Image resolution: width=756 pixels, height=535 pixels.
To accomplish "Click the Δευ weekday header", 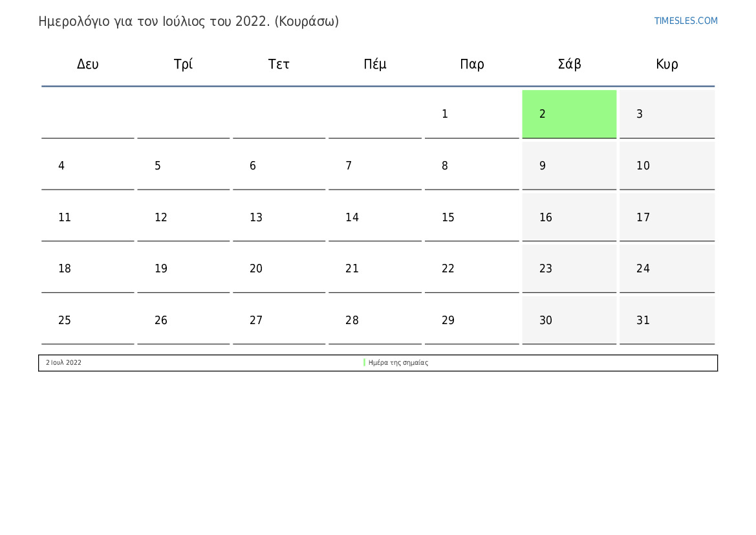I will point(88,64).
